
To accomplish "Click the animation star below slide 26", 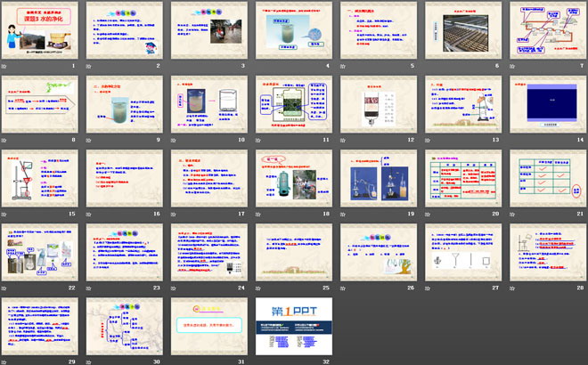I will [x=346, y=288].
